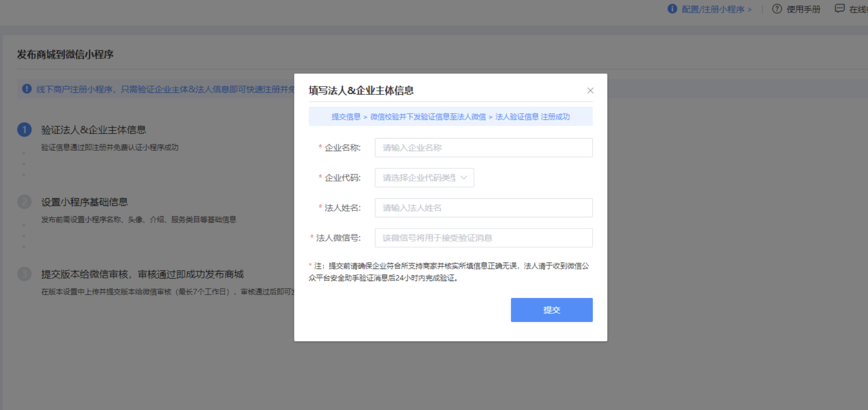868x410 pixels.
Task: Click the 企业名称 input field
Action: (483, 148)
